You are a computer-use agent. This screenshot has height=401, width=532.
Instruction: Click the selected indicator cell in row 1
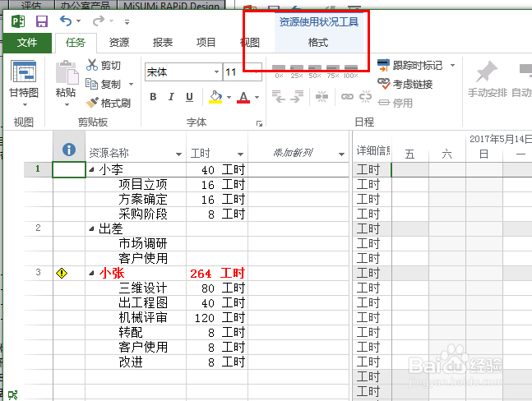pyautogui.click(x=69, y=169)
